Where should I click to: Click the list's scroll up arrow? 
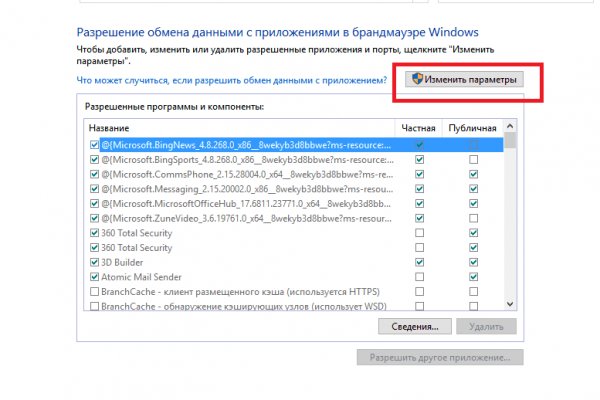(x=510, y=128)
